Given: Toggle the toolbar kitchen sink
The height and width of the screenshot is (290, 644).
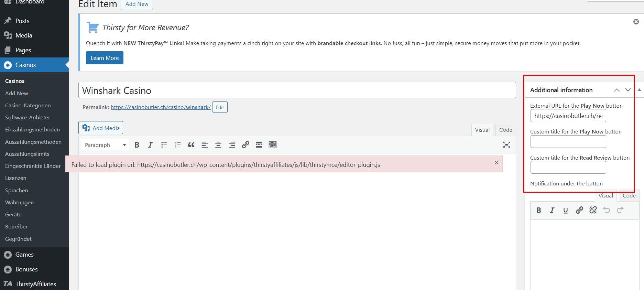Looking at the screenshot, I should pos(273,145).
